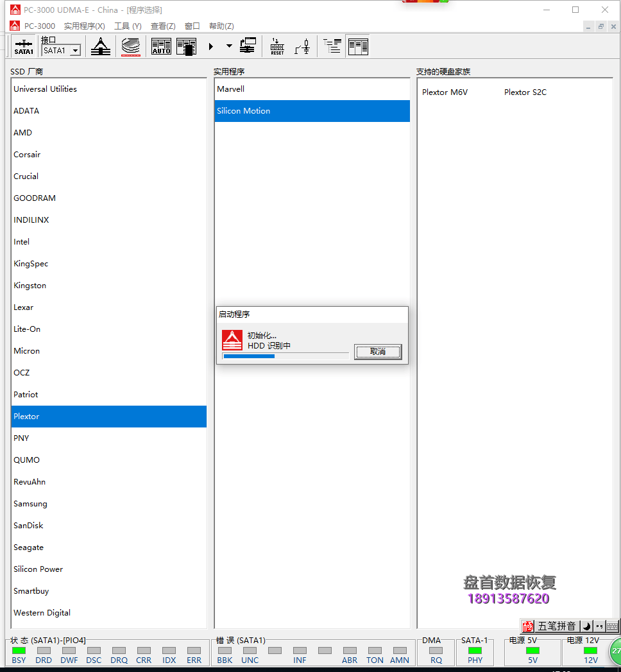
Task: Click the 取消 cancel button
Action: (378, 352)
